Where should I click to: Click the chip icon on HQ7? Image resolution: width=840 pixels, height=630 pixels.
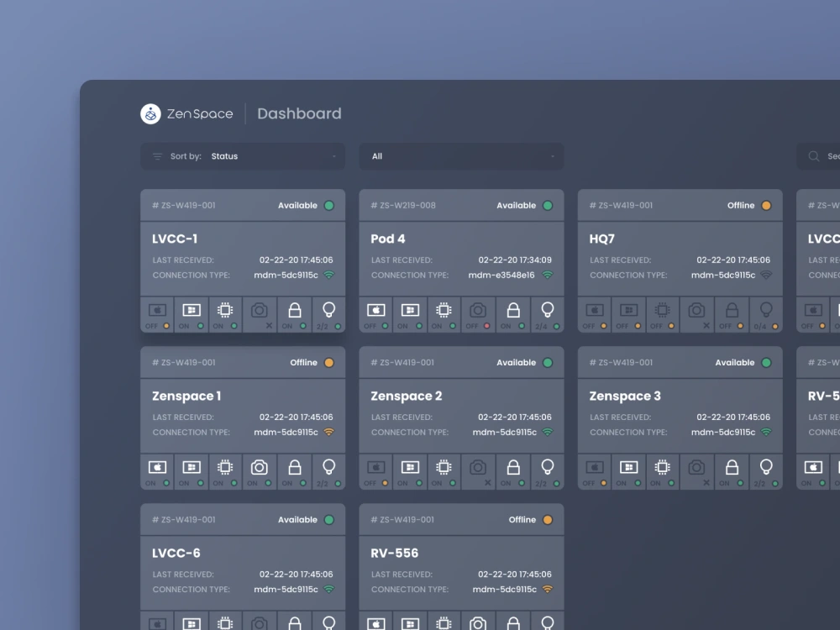tap(661, 309)
